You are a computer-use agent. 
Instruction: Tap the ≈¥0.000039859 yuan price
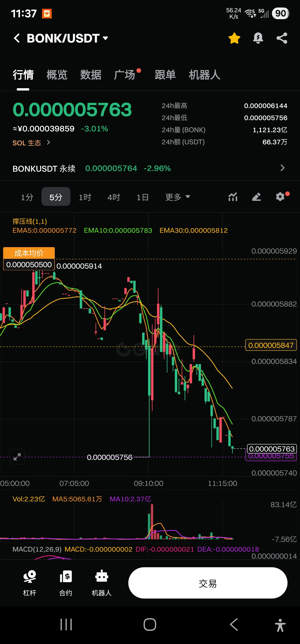pyautogui.click(x=44, y=129)
